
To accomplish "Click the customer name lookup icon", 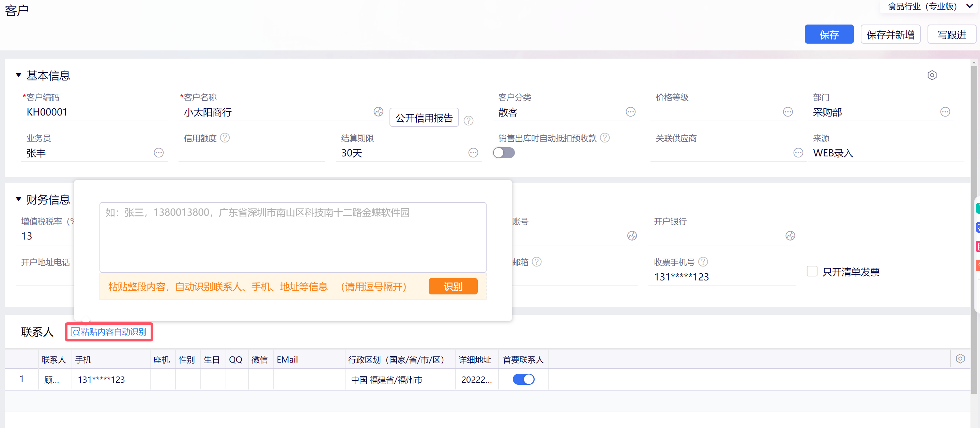I will pyautogui.click(x=378, y=111).
